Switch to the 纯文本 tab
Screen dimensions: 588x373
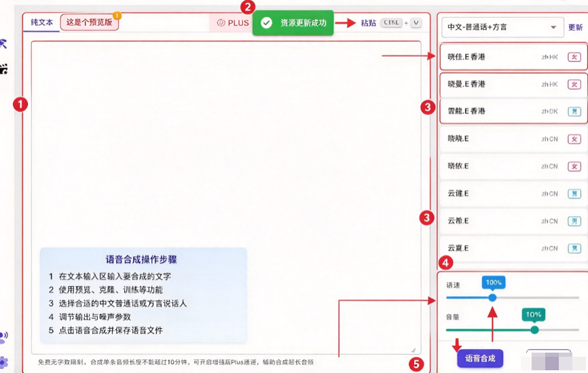[x=41, y=22]
